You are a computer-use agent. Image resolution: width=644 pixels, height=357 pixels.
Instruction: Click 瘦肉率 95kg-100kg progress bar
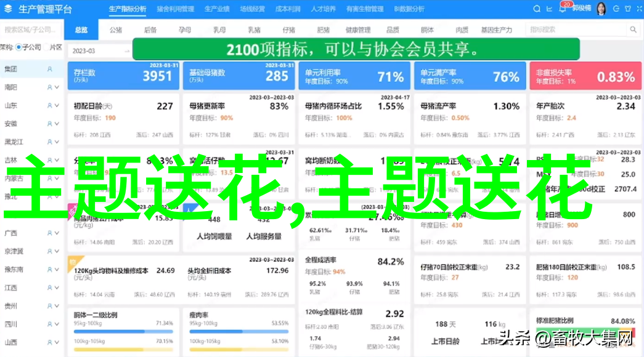(238, 332)
